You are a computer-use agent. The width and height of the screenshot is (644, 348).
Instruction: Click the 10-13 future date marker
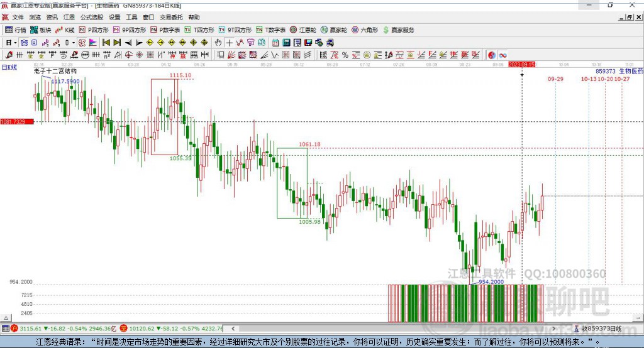(589, 79)
